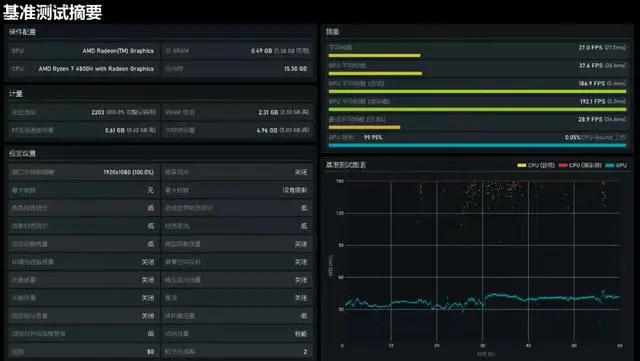The height and width of the screenshot is (361, 640).
Task: Click the 186.9 FPS CPU average bar
Action: 477,91
